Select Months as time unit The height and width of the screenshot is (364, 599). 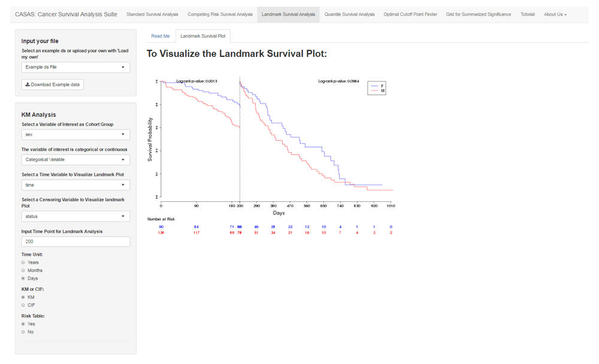click(x=23, y=271)
